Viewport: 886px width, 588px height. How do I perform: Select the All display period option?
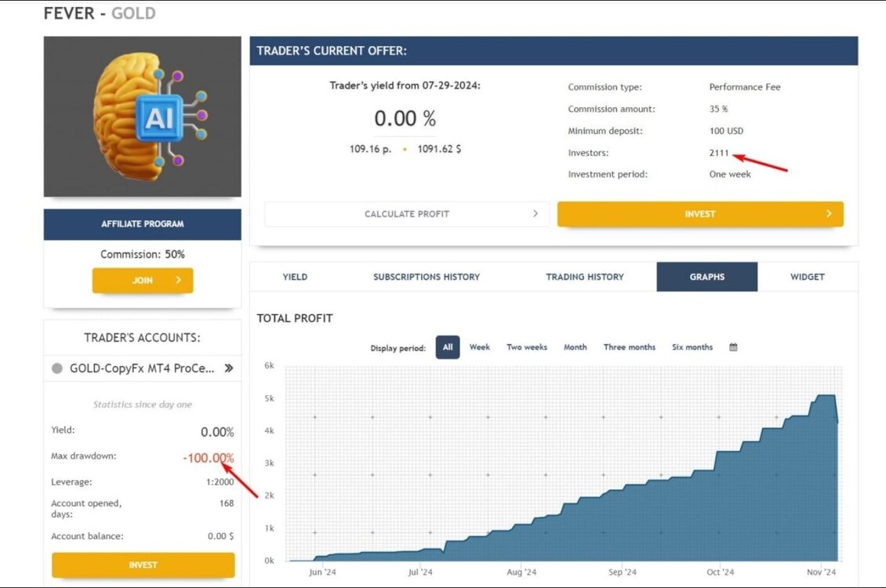pos(448,347)
